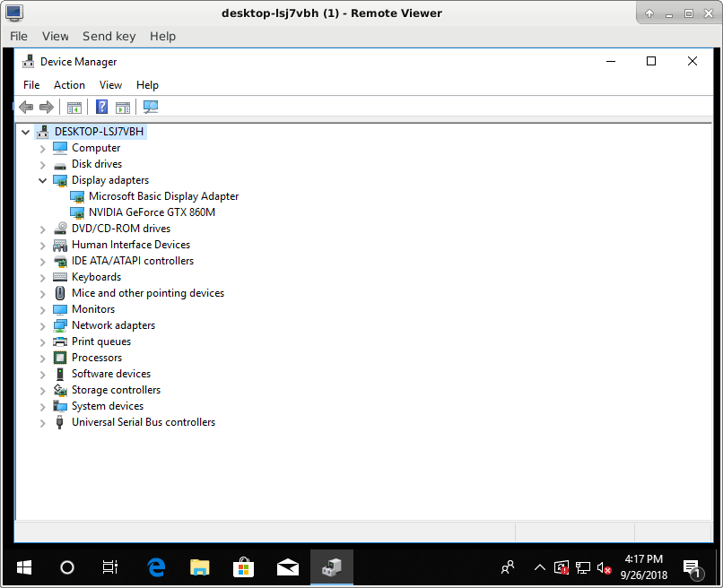Expand the Disk drives category
Viewport: 723px width, 588px height.
coord(42,165)
